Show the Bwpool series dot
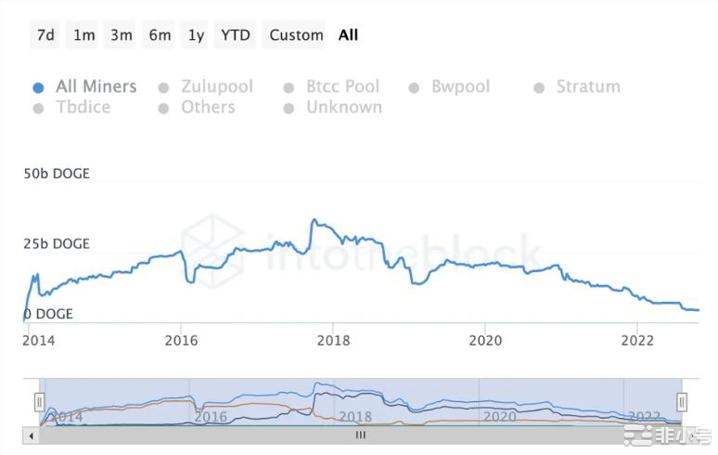 (x=414, y=87)
